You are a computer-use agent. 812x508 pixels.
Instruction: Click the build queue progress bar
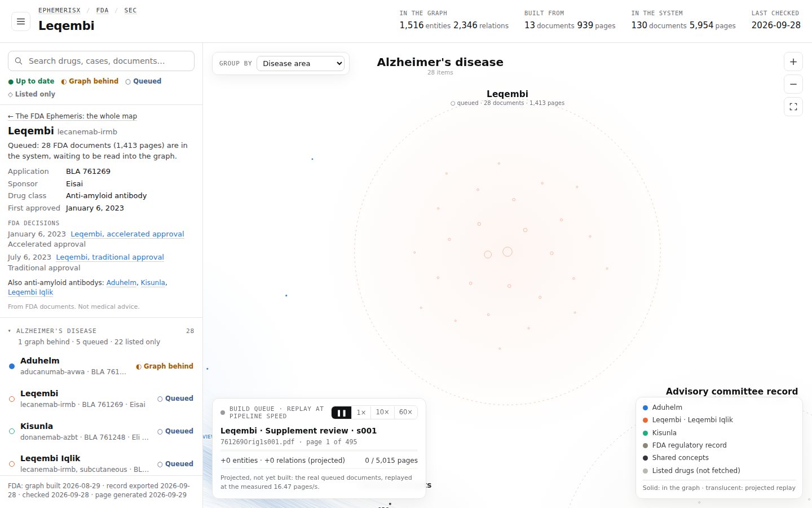319,450
